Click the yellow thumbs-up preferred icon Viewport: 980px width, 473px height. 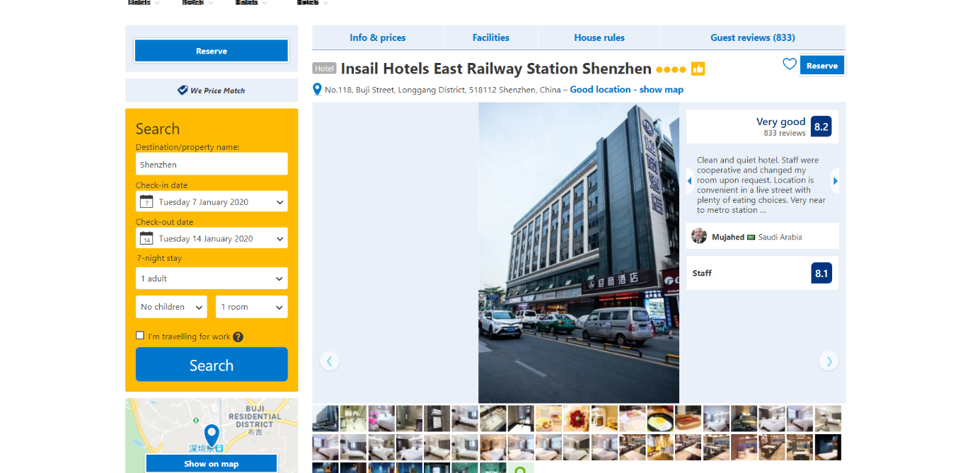tap(698, 69)
